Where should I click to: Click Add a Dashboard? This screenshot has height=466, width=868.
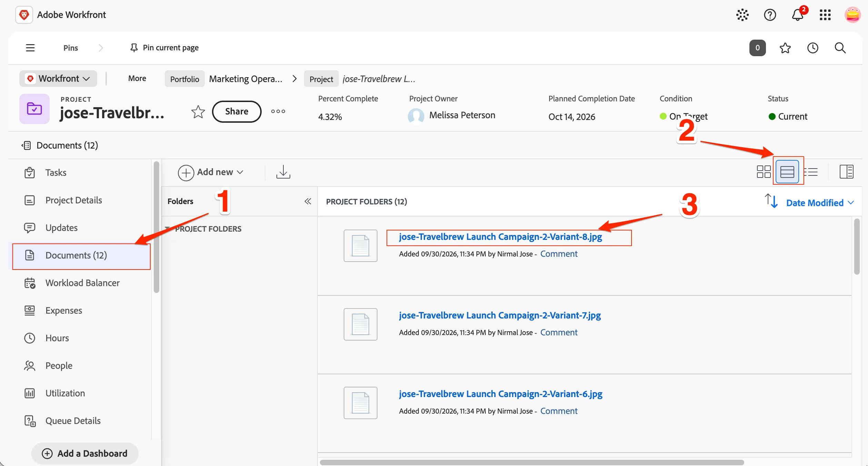[85, 454]
